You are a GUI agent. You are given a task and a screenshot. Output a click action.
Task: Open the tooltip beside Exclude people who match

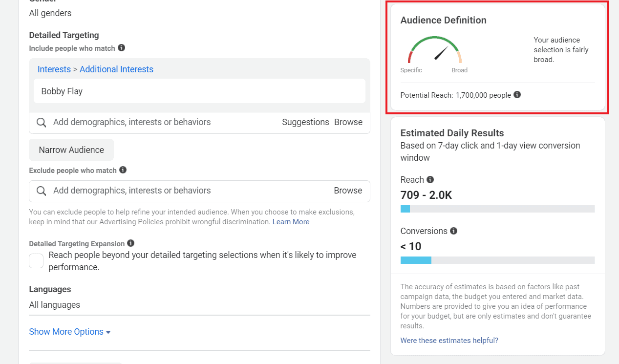123,171
